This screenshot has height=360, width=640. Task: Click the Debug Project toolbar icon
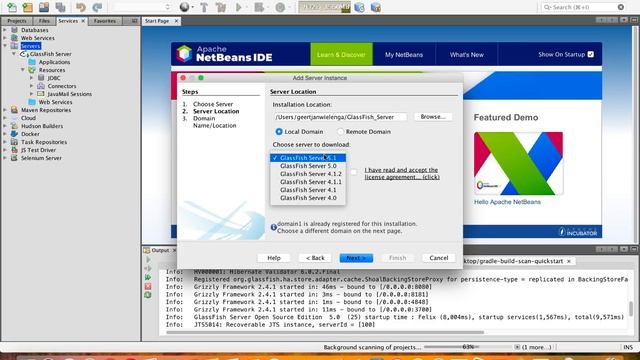pos(259,7)
